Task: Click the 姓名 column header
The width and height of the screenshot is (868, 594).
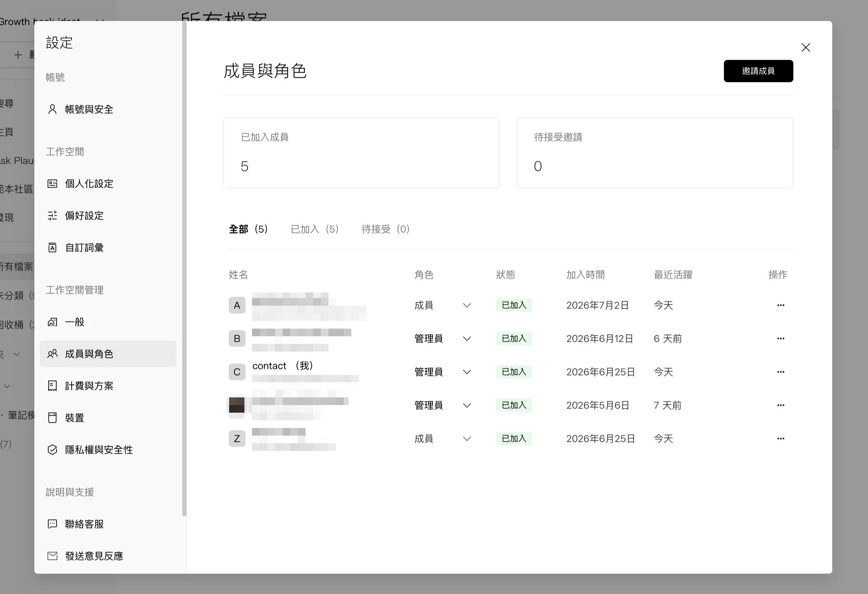Action: click(x=238, y=274)
